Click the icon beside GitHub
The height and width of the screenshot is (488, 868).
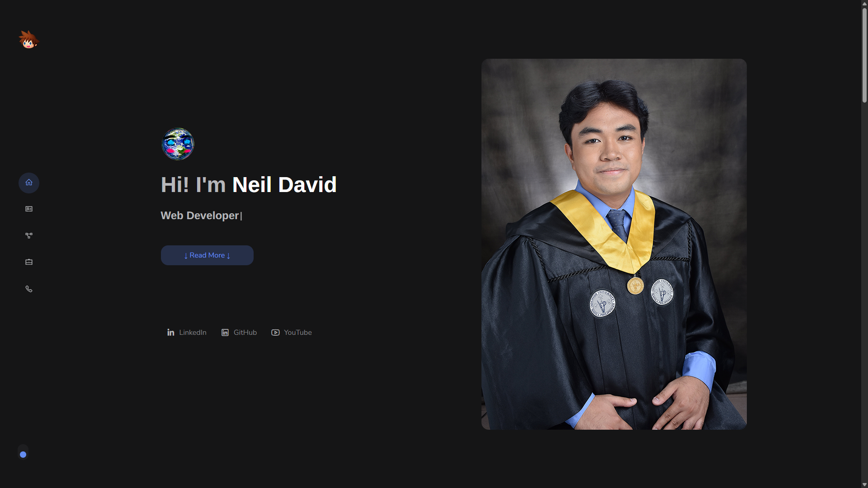[x=225, y=333]
